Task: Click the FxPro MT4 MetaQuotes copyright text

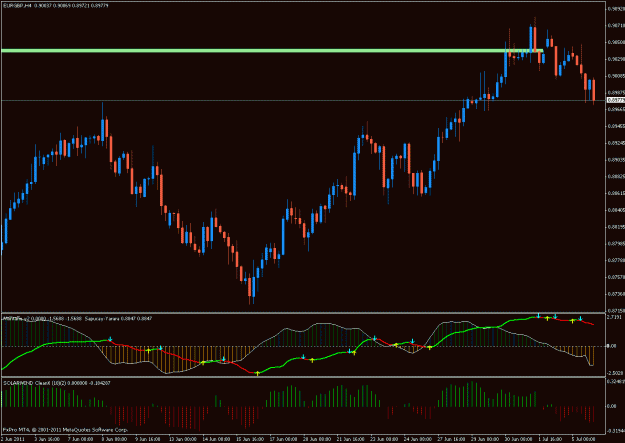Action: tap(65, 430)
